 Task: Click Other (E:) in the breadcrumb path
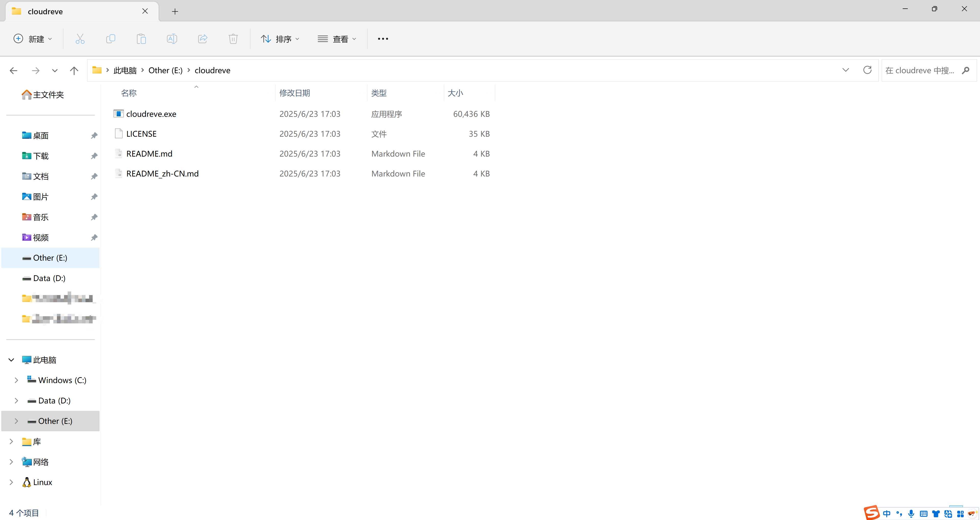(x=165, y=70)
